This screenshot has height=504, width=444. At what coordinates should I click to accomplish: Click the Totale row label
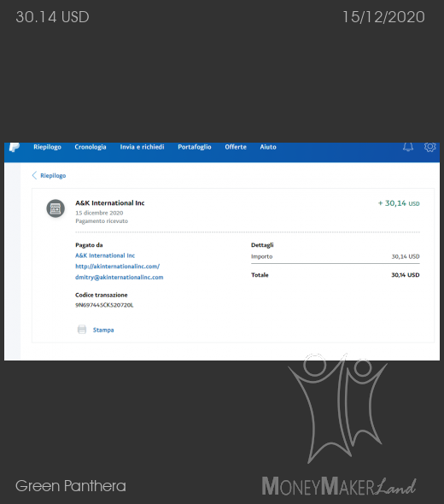(260, 275)
